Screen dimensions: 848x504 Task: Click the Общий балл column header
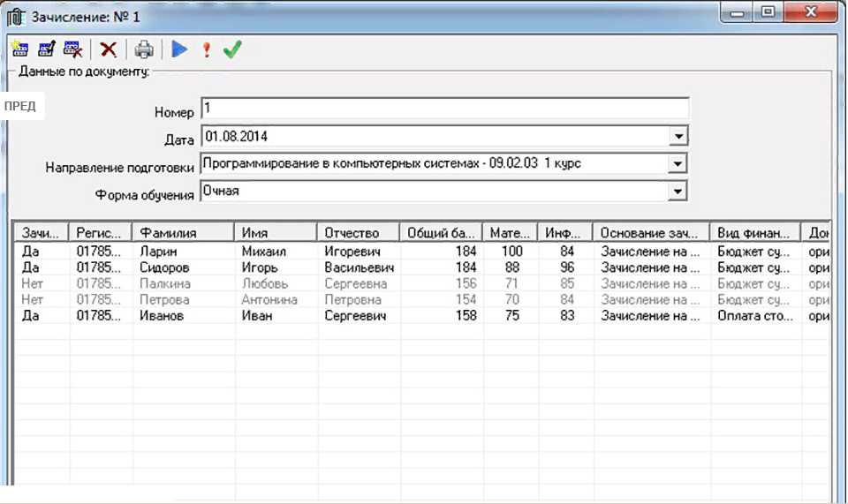tap(440, 233)
